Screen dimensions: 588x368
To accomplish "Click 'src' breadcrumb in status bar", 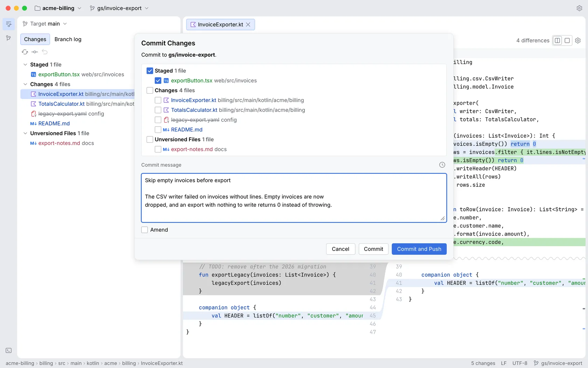I will click(62, 363).
